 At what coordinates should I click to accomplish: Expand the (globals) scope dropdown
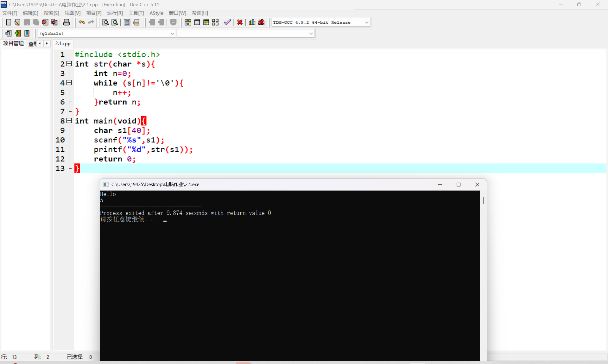(x=172, y=34)
